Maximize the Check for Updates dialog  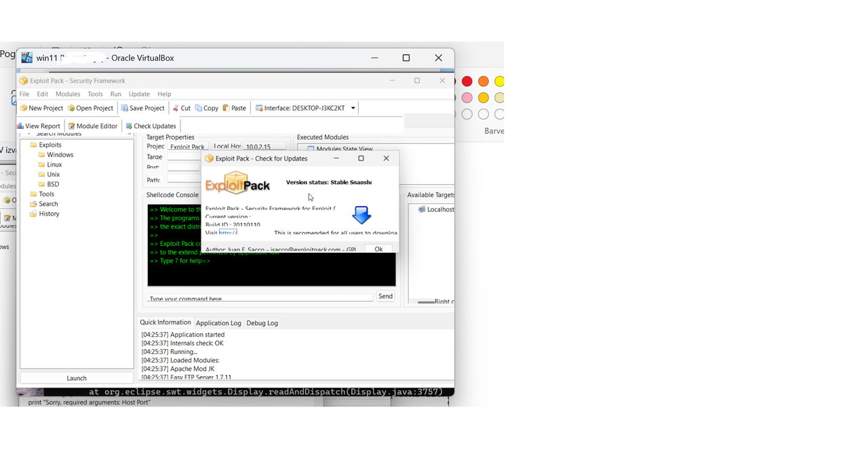[x=361, y=159]
